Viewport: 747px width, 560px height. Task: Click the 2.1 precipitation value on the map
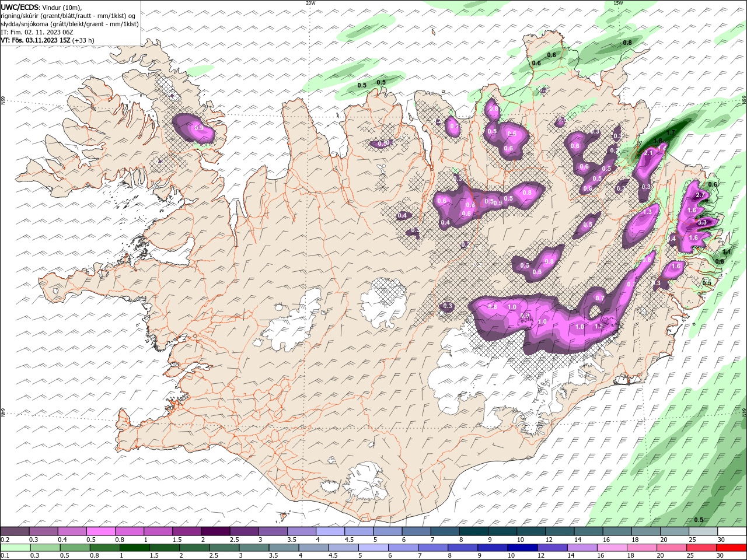648,153
